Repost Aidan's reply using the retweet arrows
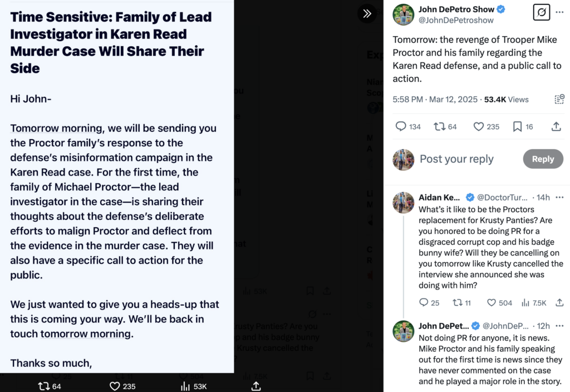 click(x=458, y=302)
